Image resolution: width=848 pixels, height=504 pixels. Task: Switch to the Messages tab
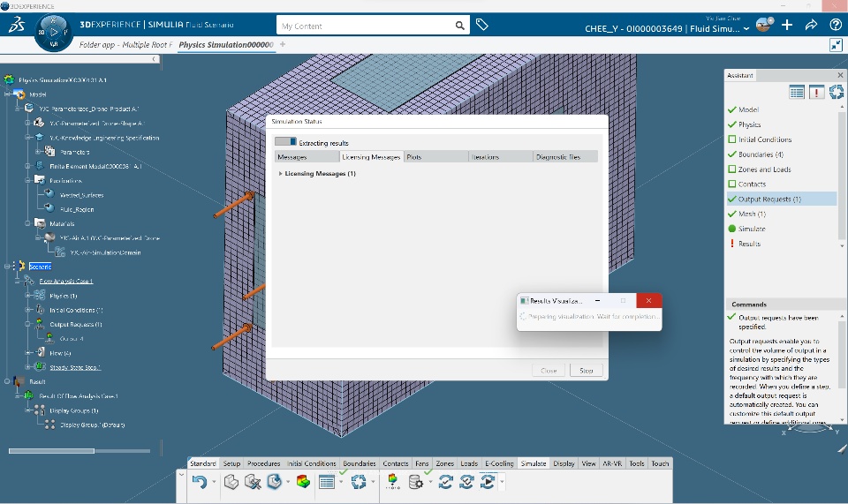click(x=307, y=156)
